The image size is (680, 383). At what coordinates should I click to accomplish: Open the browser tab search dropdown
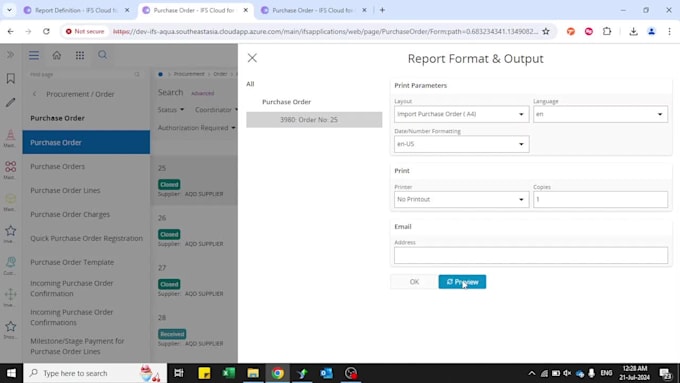pyautogui.click(x=9, y=10)
